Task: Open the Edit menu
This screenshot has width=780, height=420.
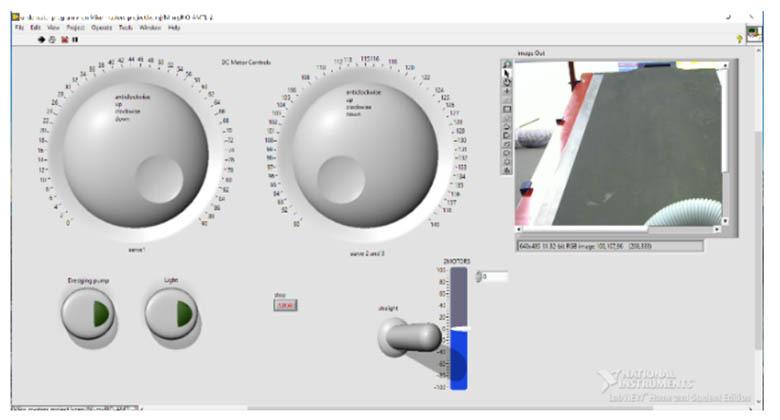Action: (x=35, y=27)
